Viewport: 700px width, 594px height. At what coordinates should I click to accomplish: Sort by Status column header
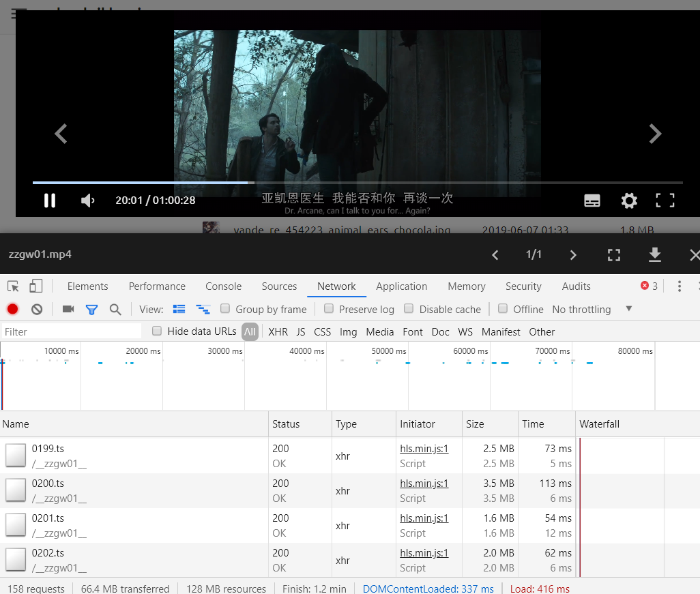(x=300, y=424)
